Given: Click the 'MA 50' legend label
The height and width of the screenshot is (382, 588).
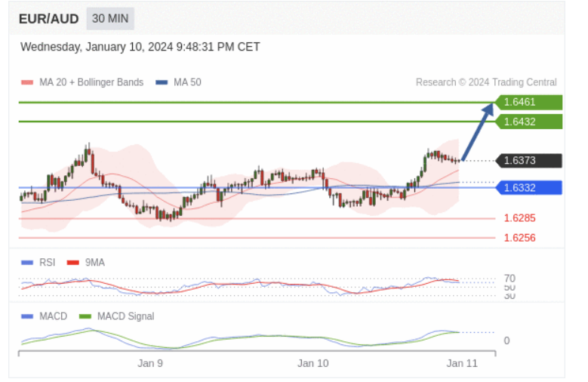Looking at the screenshot, I should (187, 82).
